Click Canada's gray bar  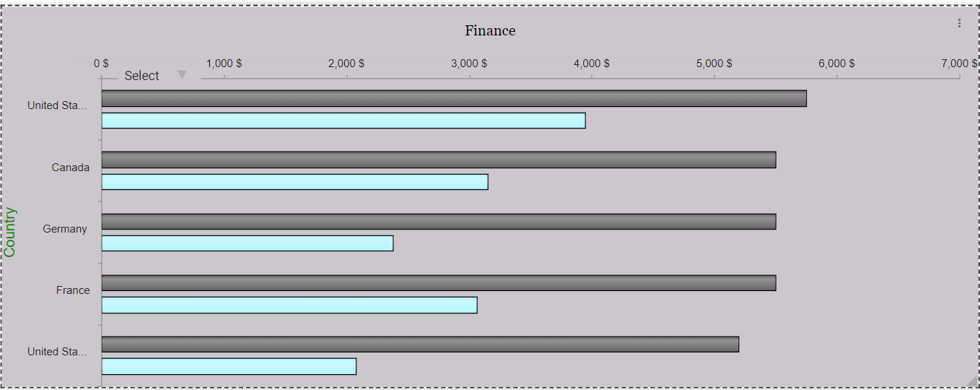[438, 160]
